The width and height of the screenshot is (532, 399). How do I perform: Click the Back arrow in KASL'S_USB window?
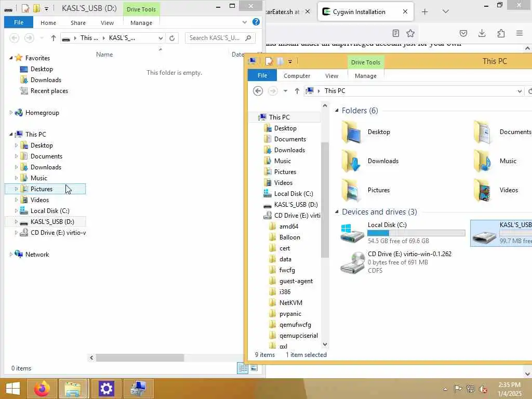14,38
